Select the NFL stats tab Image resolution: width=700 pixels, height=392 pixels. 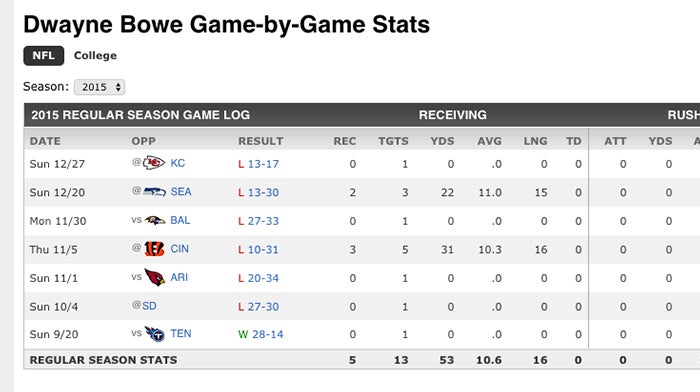[44, 56]
